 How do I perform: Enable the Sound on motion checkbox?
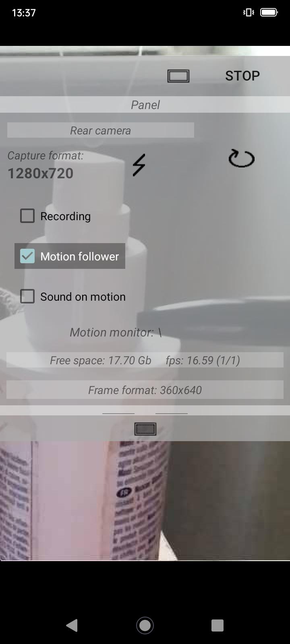[27, 297]
